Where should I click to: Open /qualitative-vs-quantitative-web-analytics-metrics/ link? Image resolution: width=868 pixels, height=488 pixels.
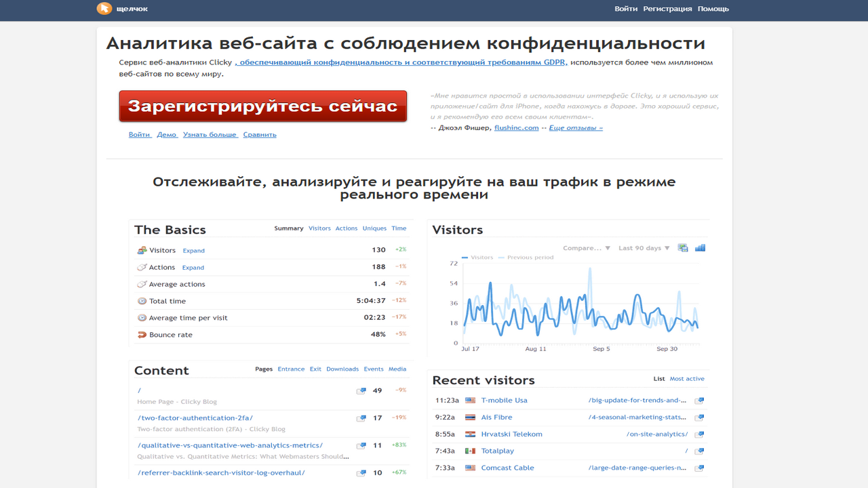(230, 445)
